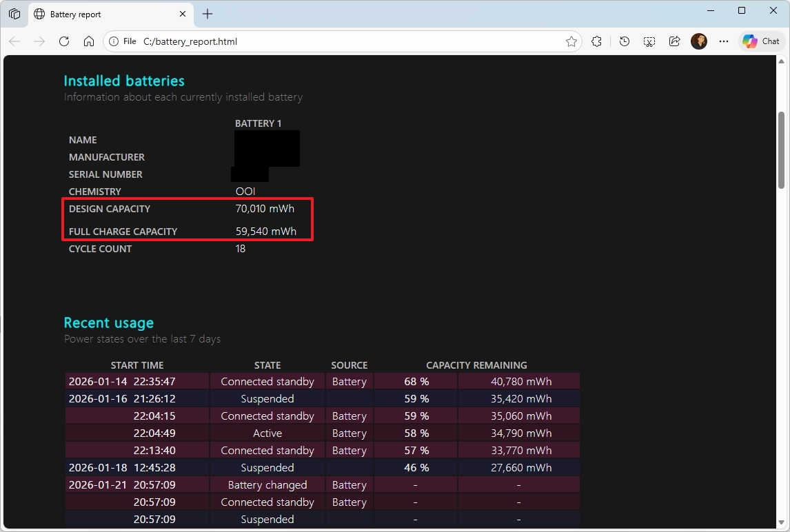The image size is (790, 532).
Task: Add this page to favorites
Action: click(571, 41)
